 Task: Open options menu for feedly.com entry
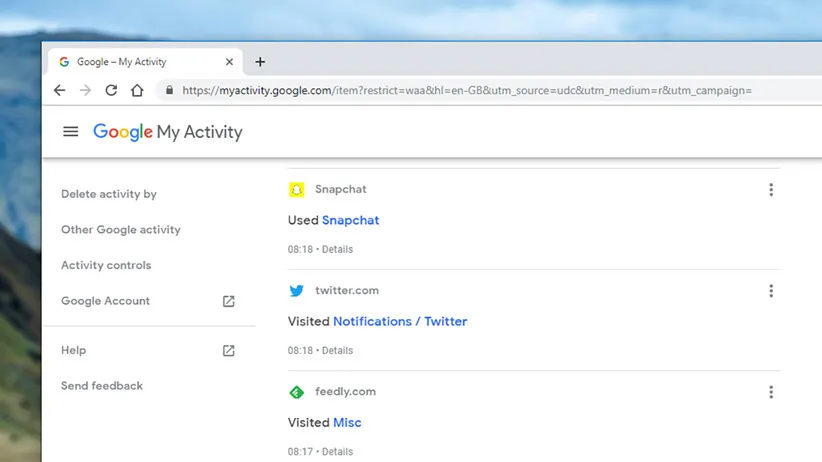click(x=770, y=392)
